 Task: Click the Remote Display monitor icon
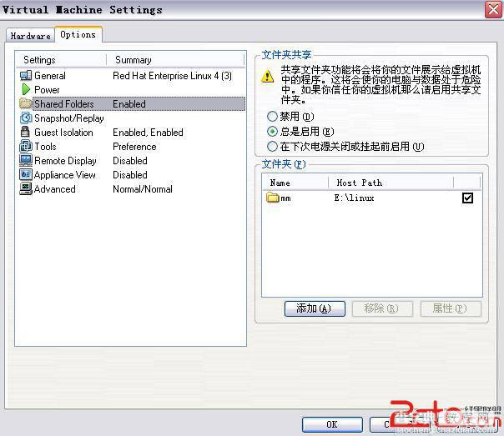click(25, 160)
